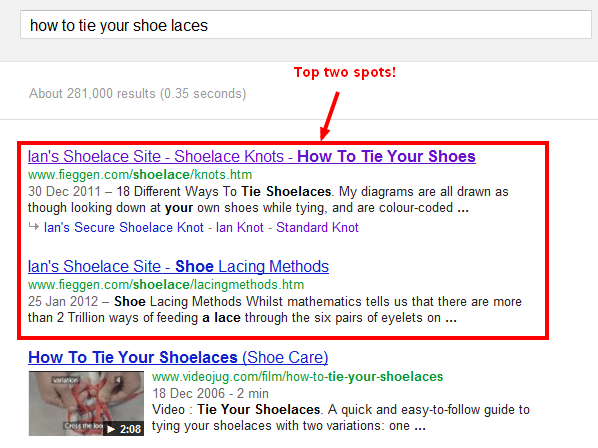The width and height of the screenshot is (598, 448).
Task: Click the About 281,000 results text
Action: coord(138,93)
